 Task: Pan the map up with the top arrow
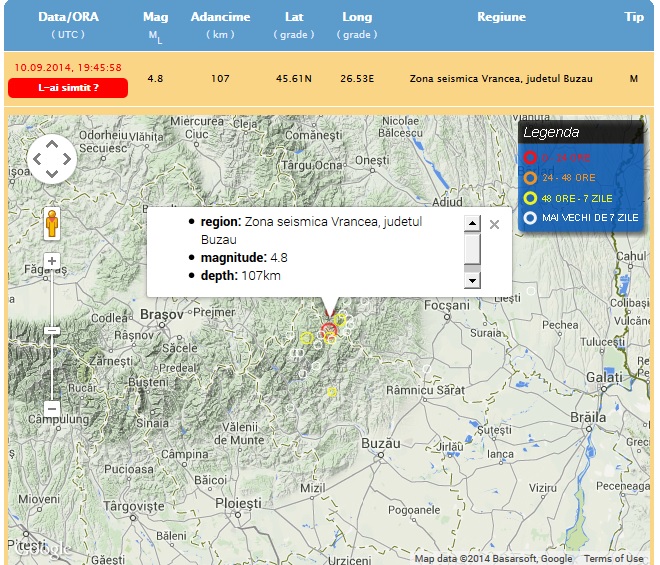click(52, 143)
